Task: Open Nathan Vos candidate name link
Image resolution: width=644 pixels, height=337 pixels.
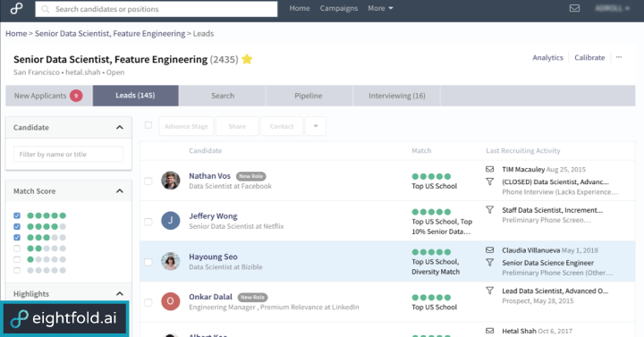Action: [209, 176]
